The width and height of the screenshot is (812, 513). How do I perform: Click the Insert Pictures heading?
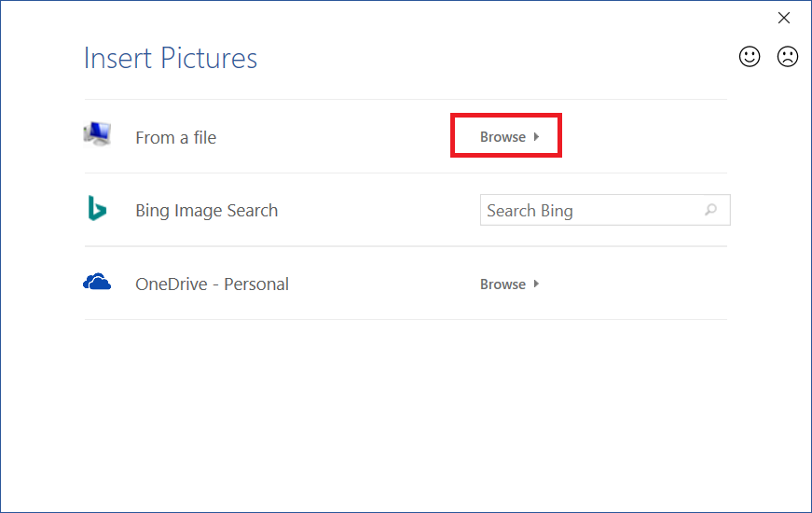click(171, 58)
